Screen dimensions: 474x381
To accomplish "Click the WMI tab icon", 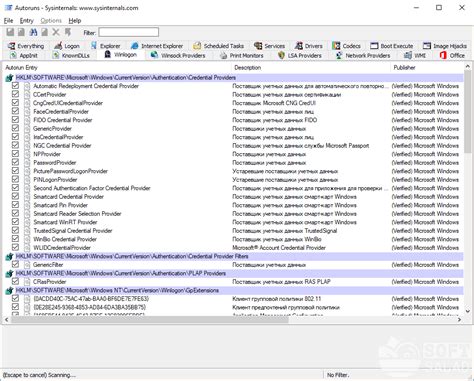I will pos(408,55).
